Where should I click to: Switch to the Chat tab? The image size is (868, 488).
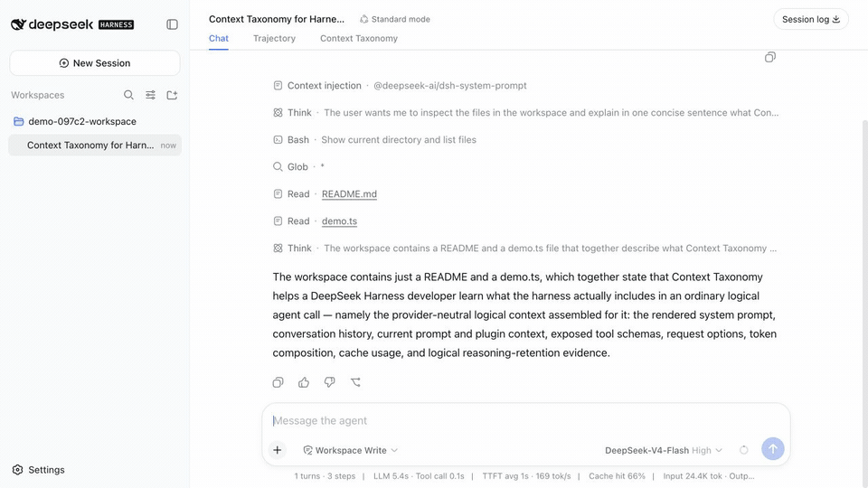pyautogui.click(x=219, y=38)
